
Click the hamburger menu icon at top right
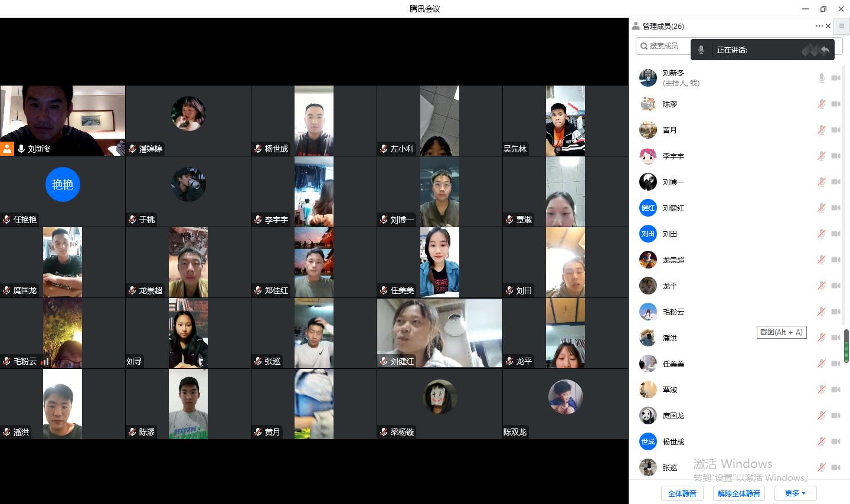842,26
